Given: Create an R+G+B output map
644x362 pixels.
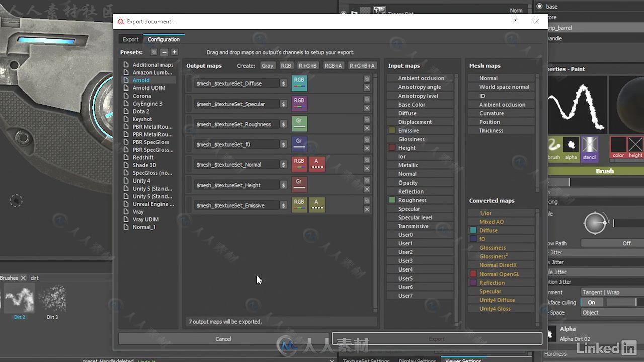Looking at the screenshot, I should point(308,66).
